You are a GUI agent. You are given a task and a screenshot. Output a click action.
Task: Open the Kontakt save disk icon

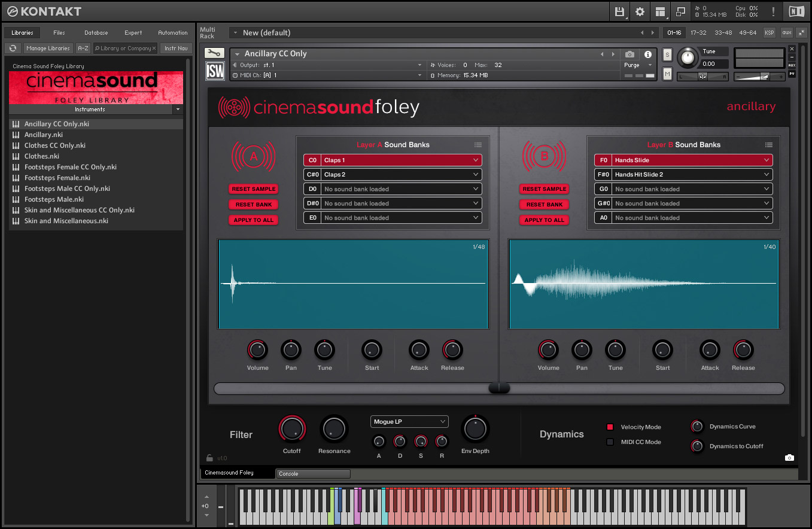click(620, 11)
